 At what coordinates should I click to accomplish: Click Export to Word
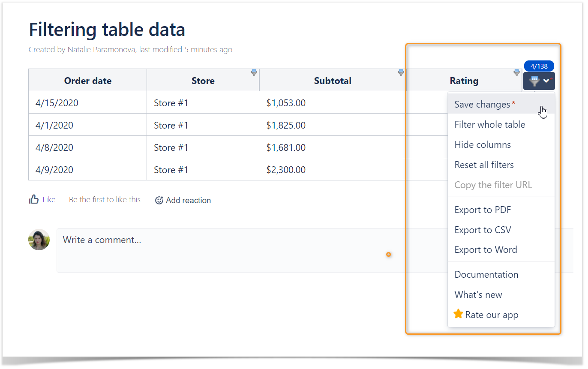tap(486, 250)
